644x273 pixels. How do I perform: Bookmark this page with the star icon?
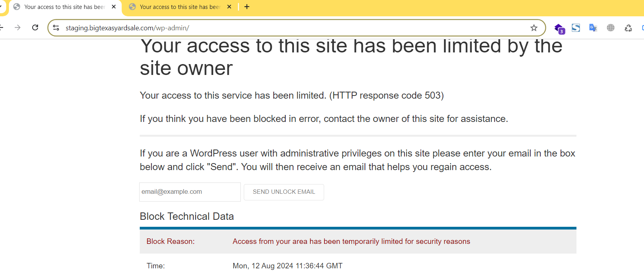534,28
